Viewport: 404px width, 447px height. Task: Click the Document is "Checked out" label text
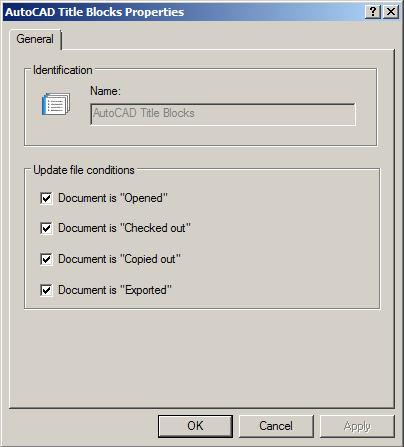pyautogui.click(x=124, y=228)
